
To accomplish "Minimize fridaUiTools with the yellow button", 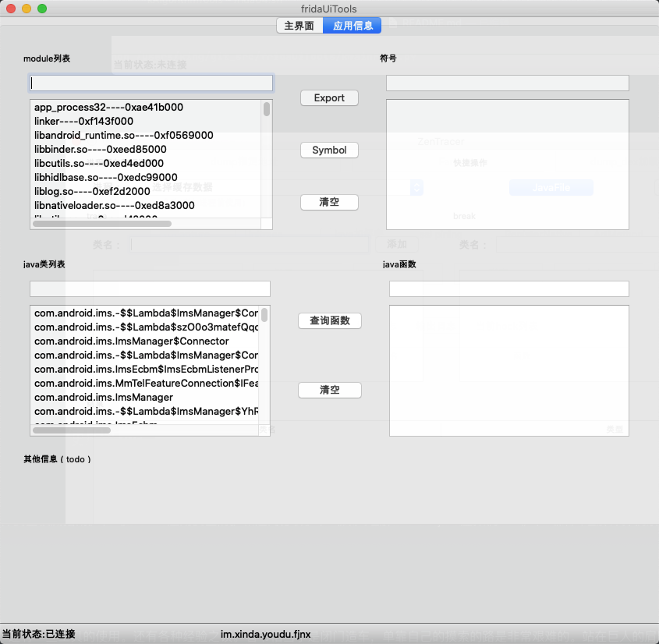I will click(27, 9).
